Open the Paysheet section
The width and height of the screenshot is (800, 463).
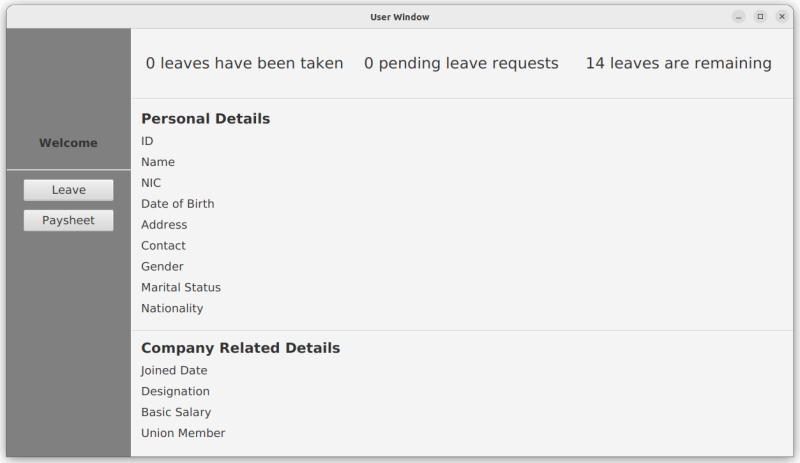point(68,220)
